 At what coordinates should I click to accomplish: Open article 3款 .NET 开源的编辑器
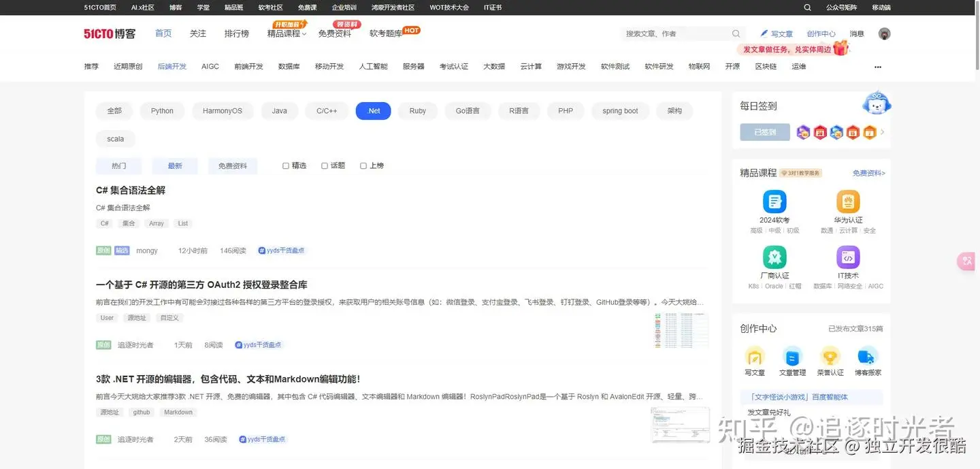tap(228, 379)
